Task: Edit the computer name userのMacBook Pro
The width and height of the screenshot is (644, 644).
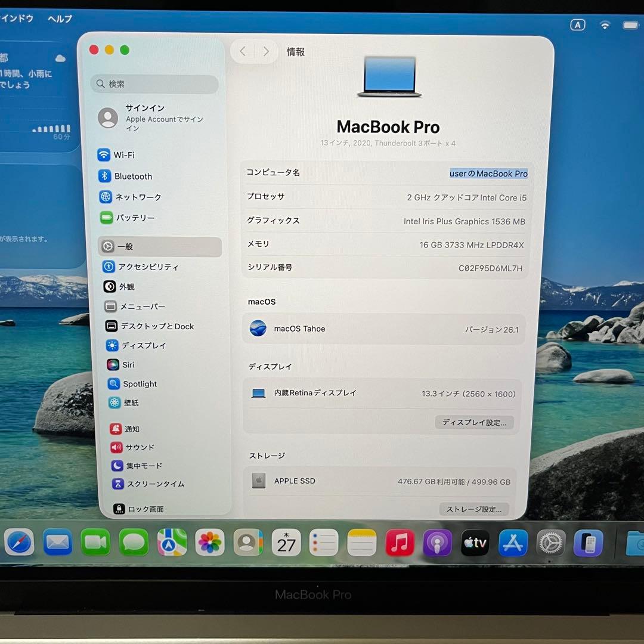Action: [x=489, y=174]
